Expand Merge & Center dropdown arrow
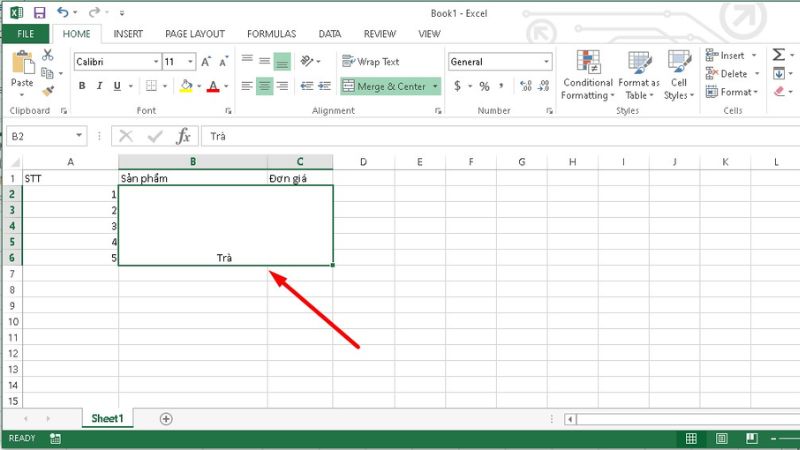This screenshot has width=800, height=450. 435,86
